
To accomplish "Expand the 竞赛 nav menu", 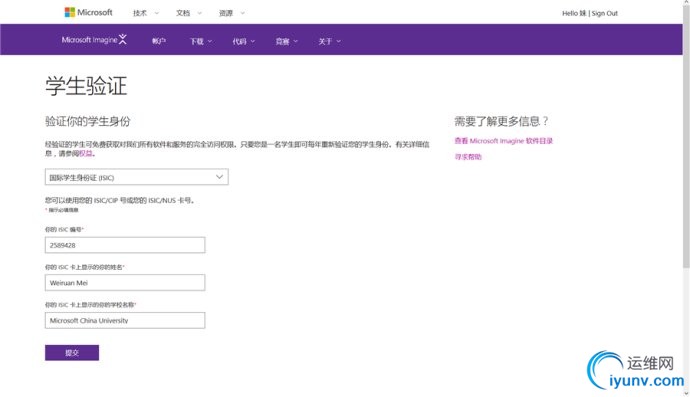I will point(286,41).
